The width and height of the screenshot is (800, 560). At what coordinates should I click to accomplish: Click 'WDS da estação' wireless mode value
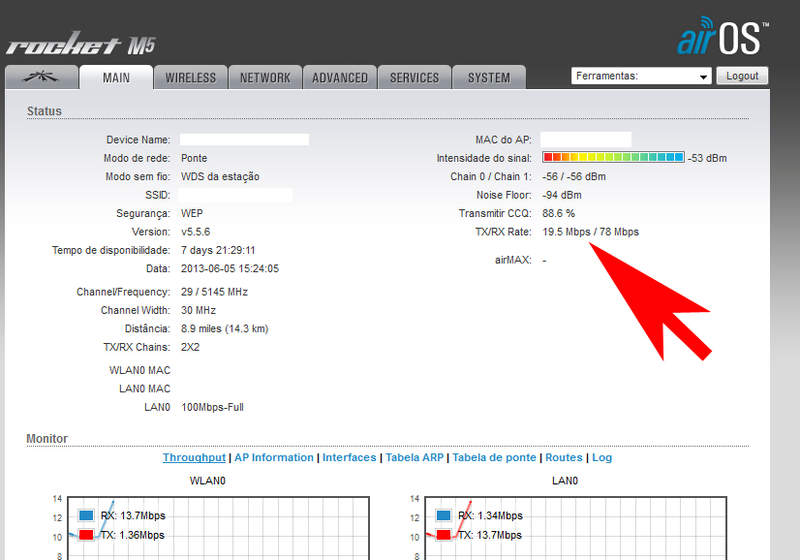pyautogui.click(x=220, y=176)
